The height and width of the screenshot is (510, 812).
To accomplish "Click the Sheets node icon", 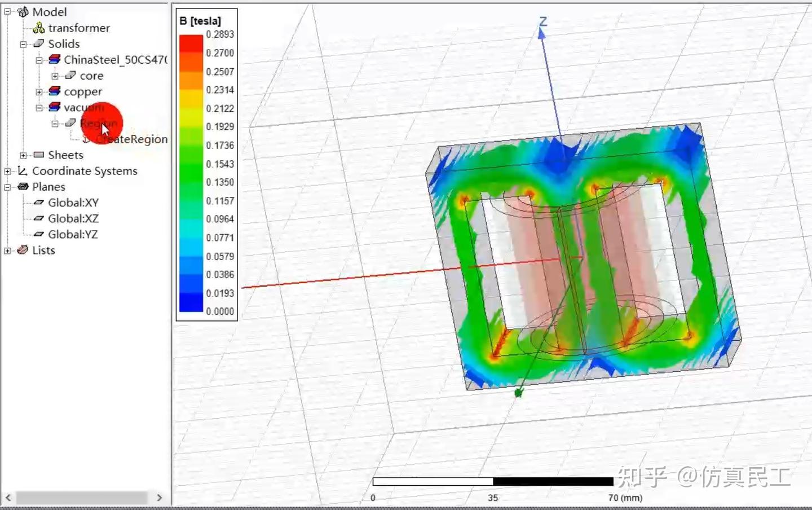I will tap(38, 154).
